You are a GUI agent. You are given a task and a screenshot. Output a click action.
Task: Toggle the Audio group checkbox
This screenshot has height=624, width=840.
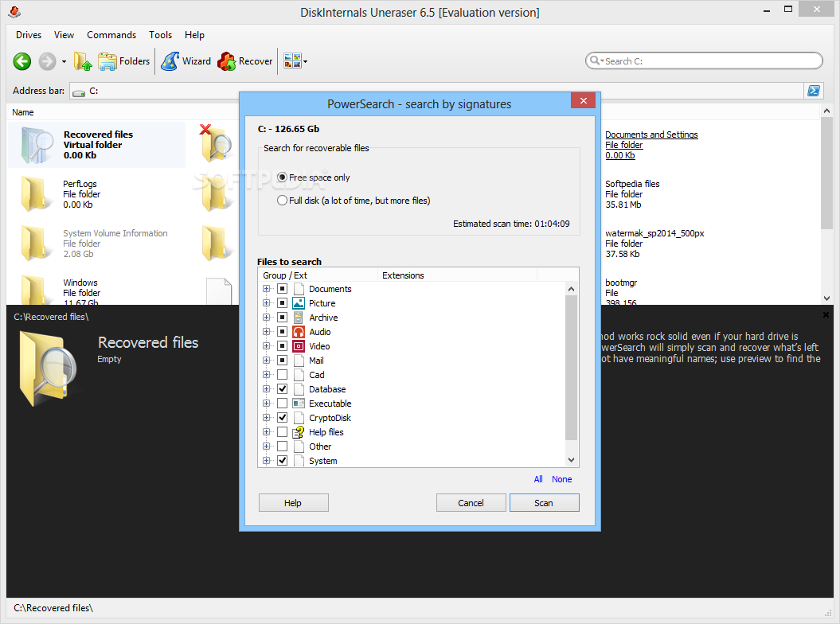coord(283,332)
